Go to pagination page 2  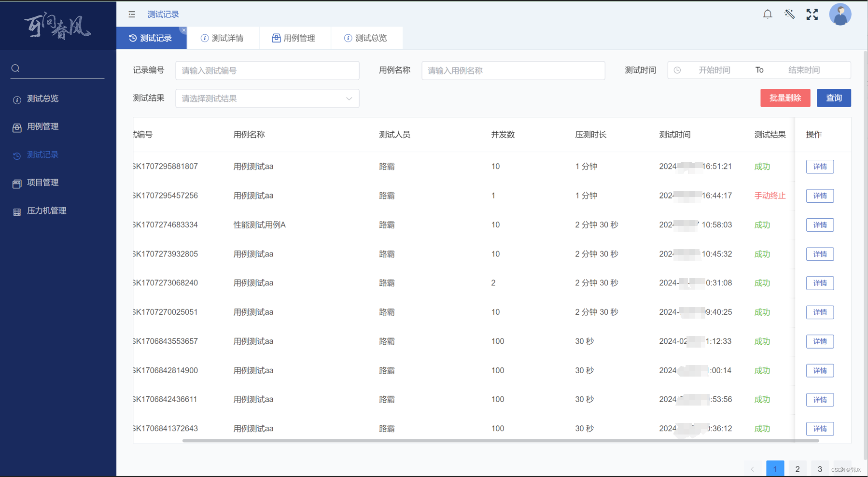[x=798, y=469]
